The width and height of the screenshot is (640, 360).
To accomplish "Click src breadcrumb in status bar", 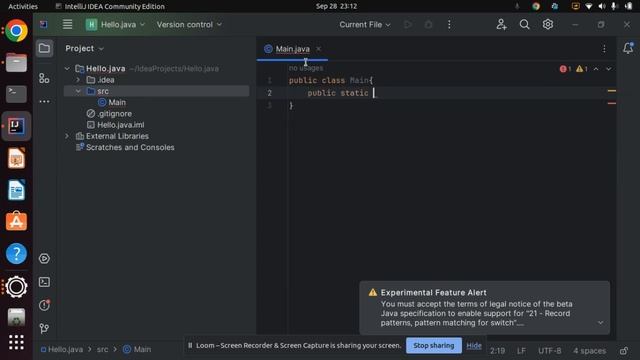I will click(102, 349).
